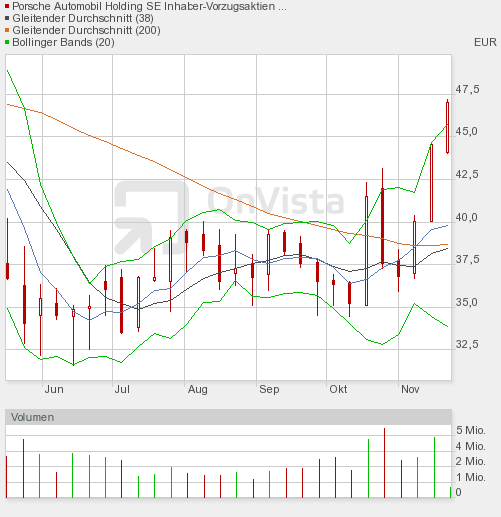Click the Sep month label
The height and width of the screenshot is (517, 501).
[x=269, y=389]
